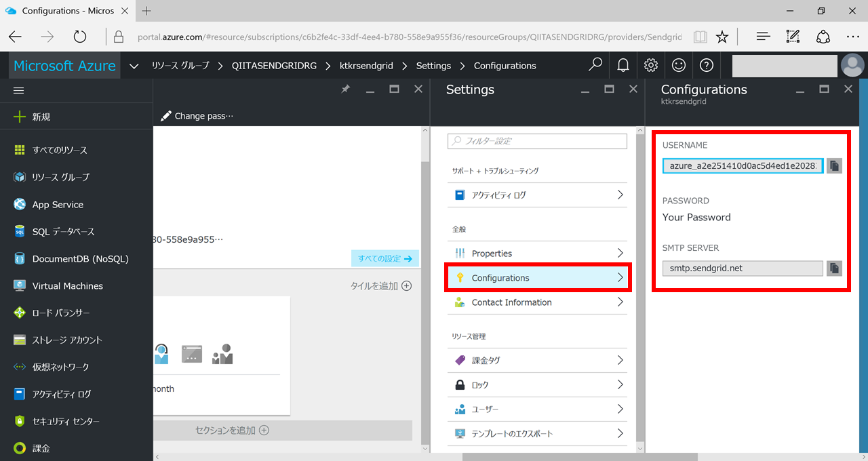Copy the USERNAME value to clipboard
This screenshot has height=461, width=868.
pyautogui.click(x=834, y=165)
